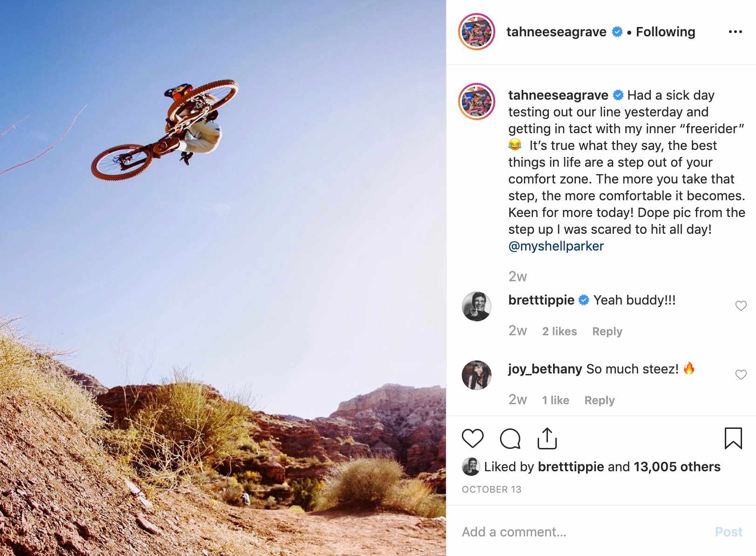Screen dimensions: 756x556
Task: Reply to bretttippie's comment
Action: point(607,331)
